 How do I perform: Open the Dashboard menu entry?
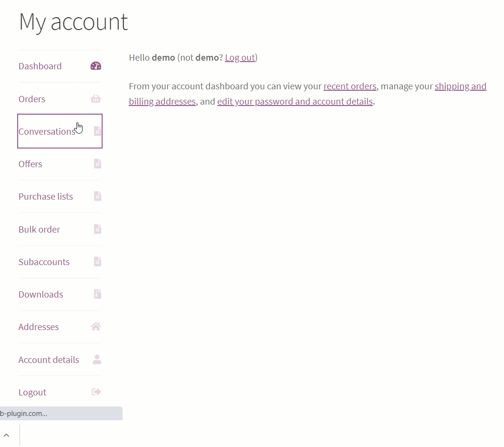[40, 66]
